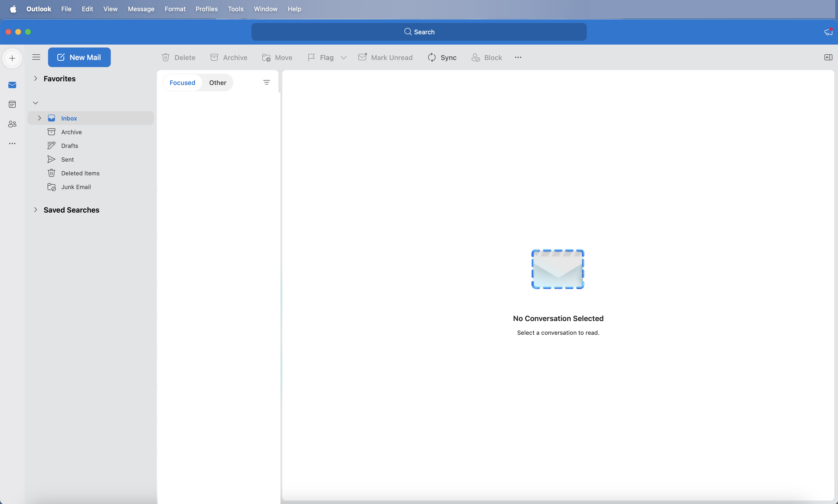Click the Inbox tray icon
This screenshot has height=504, width=838.
pyautogui.click(x=51, y=118)
